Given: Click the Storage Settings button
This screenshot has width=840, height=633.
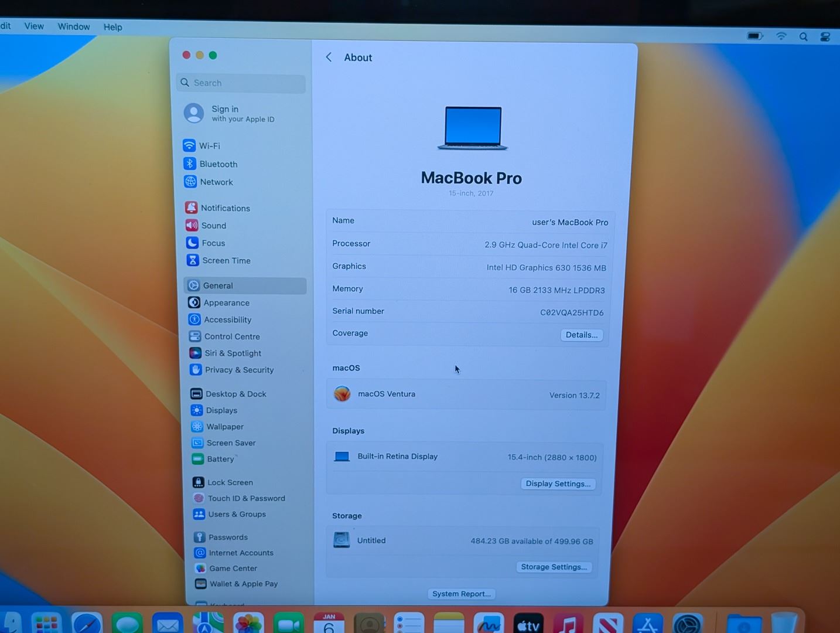Looking at the screenshot, I should [x=554, y=567].
